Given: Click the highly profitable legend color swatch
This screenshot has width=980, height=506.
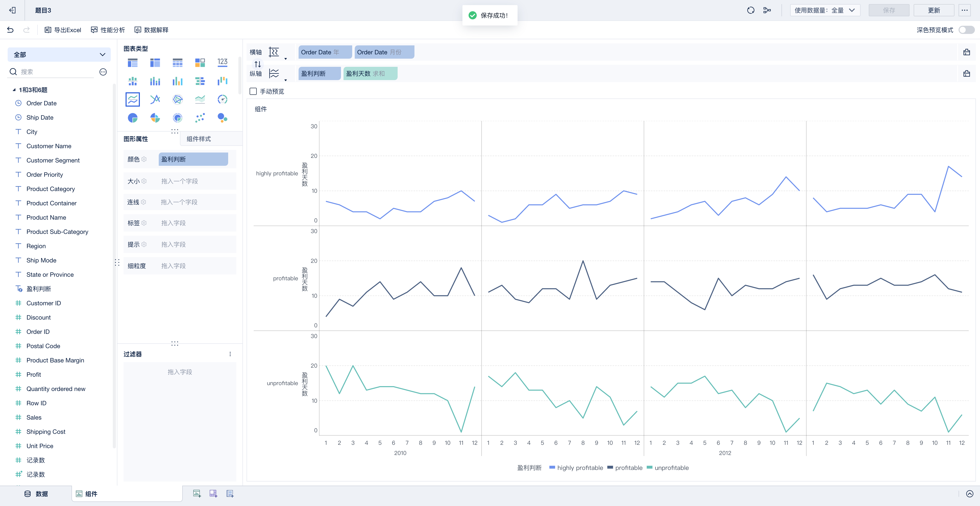Looking at the screenshot, I should coord(552,467).
